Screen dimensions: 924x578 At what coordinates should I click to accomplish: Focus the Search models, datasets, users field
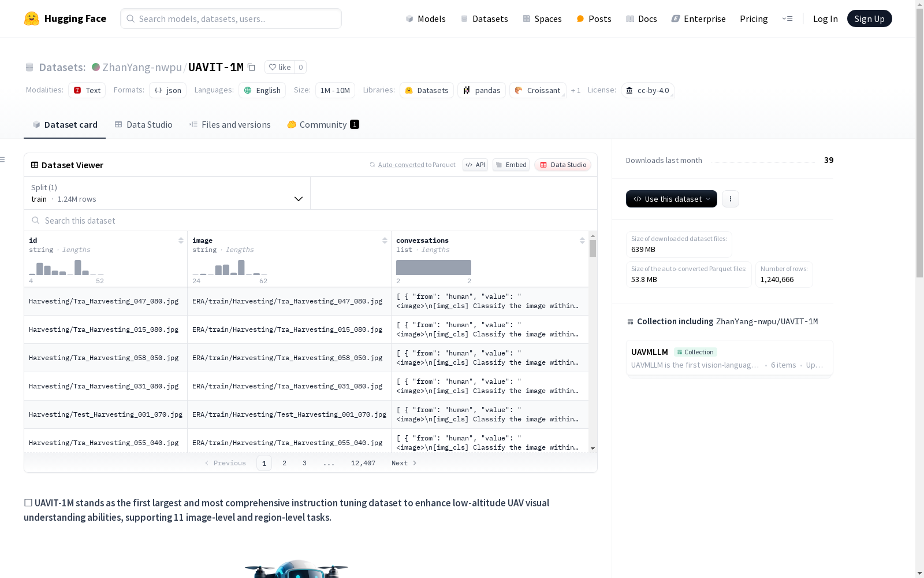click(231, 18)
